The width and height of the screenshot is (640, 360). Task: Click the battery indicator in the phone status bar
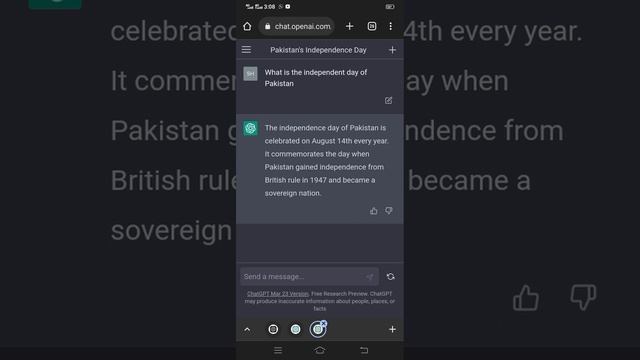tap(390, 7)
